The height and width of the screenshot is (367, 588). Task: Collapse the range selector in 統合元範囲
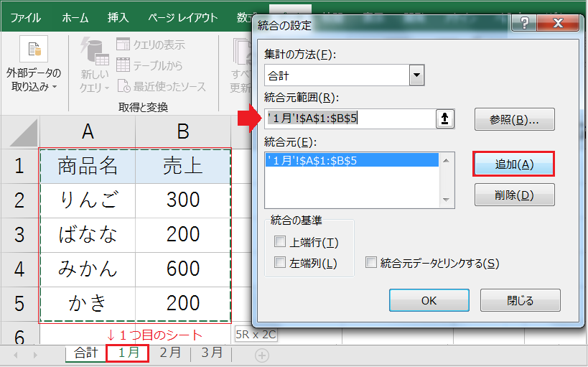point(444,119)
